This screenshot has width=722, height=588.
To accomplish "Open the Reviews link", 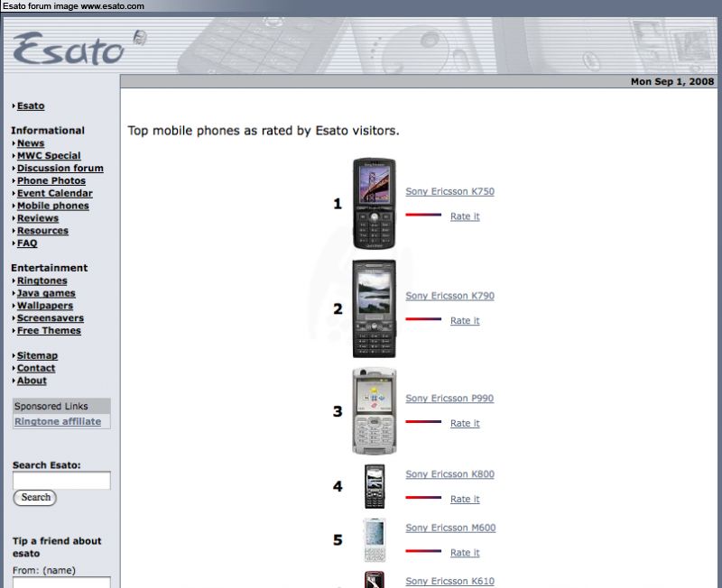I will (38, 218).
